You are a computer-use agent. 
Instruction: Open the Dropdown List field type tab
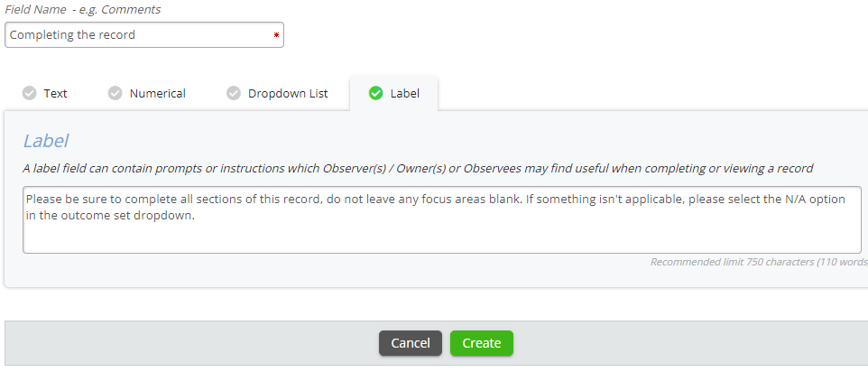(277, 93)
